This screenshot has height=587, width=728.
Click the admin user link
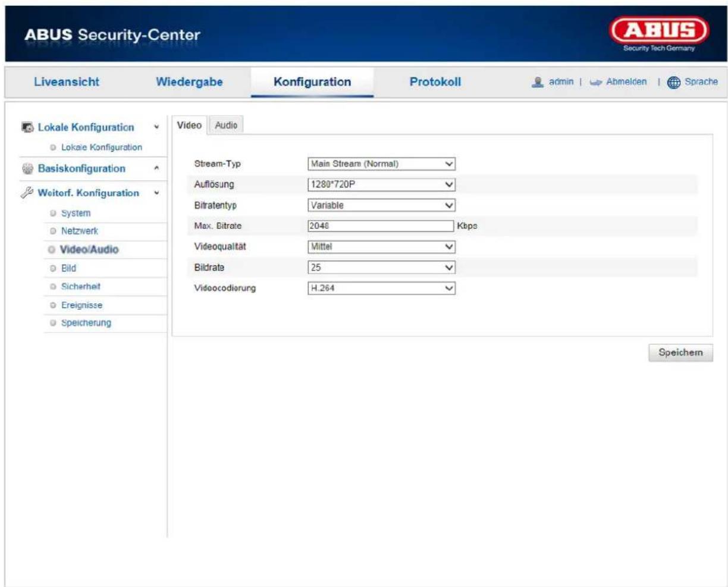tap(561, 82)
